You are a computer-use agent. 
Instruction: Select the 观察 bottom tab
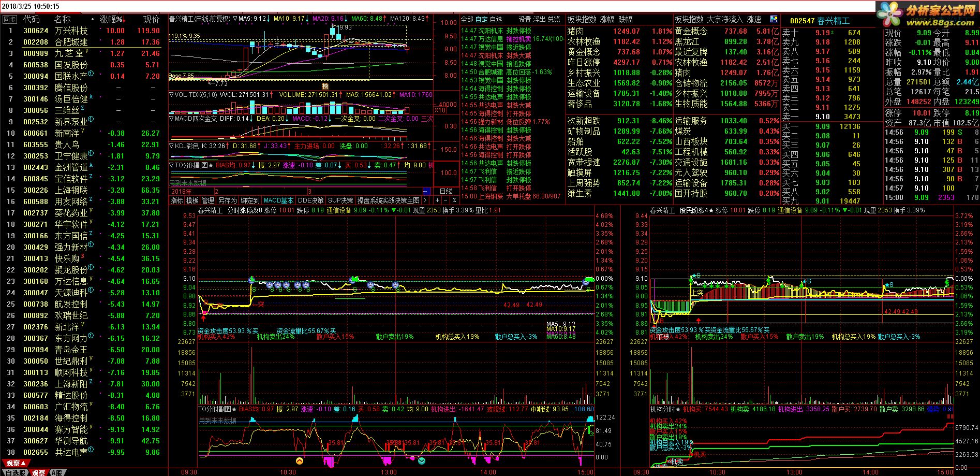[x=39, y=472]
